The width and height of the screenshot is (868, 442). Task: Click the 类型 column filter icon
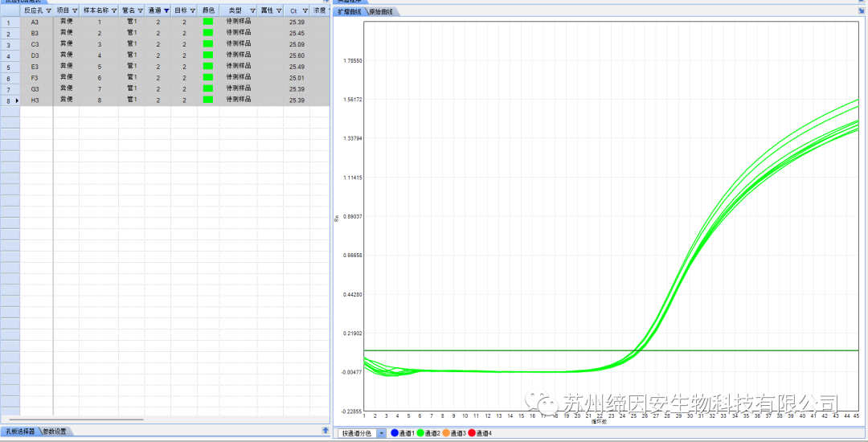click(252, 11)
